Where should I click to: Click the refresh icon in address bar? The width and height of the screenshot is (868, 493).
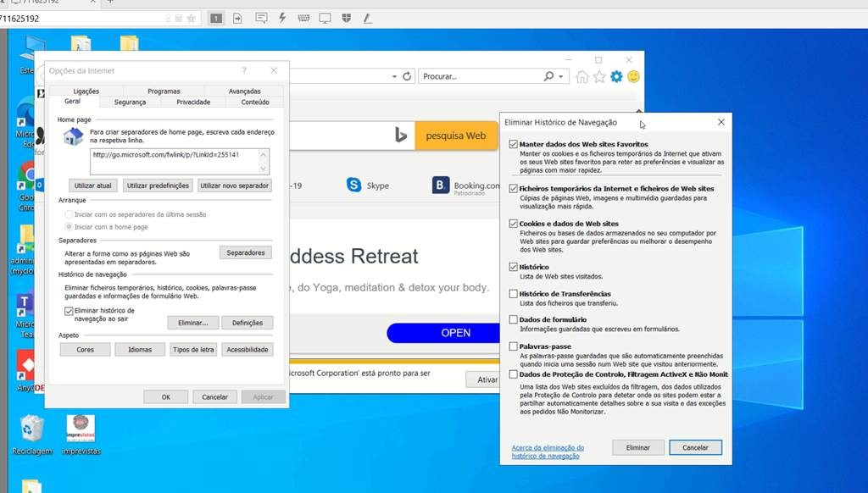click(x=407, y=76)
